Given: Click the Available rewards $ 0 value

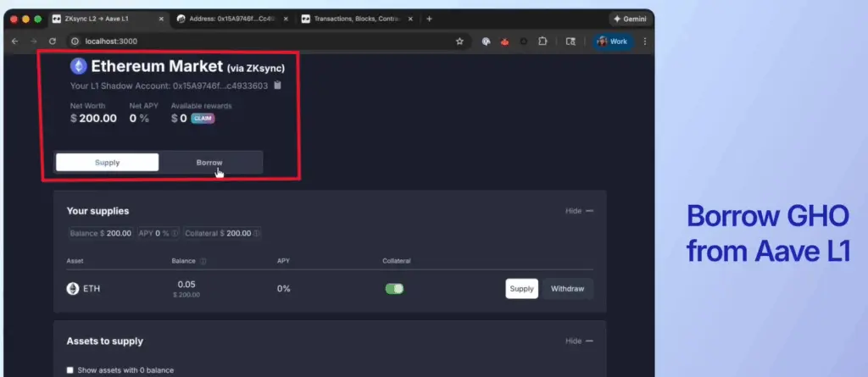Looking at the screenshot, I should pyautogui.click(x=179, y=119).
